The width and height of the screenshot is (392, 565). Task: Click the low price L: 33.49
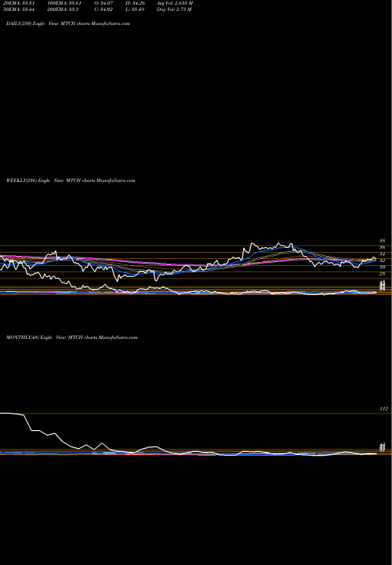click(135, 9)
